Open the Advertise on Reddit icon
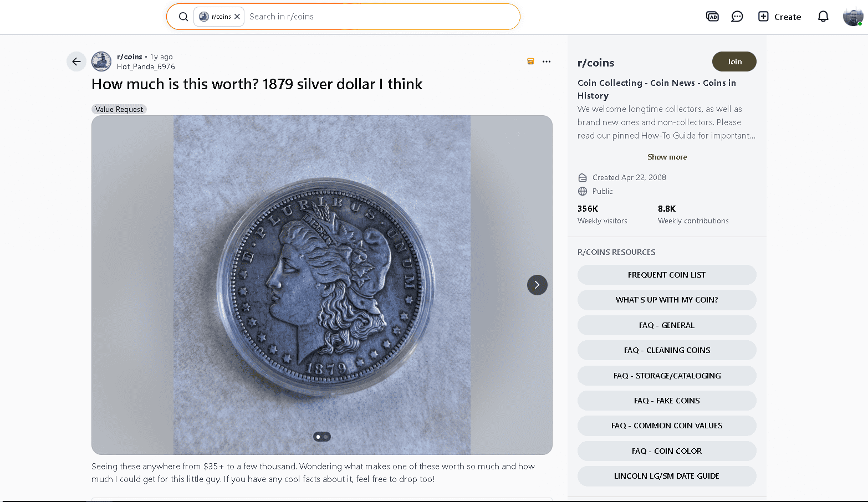This screenshot has height=502, width=868. tap(712, 16)
